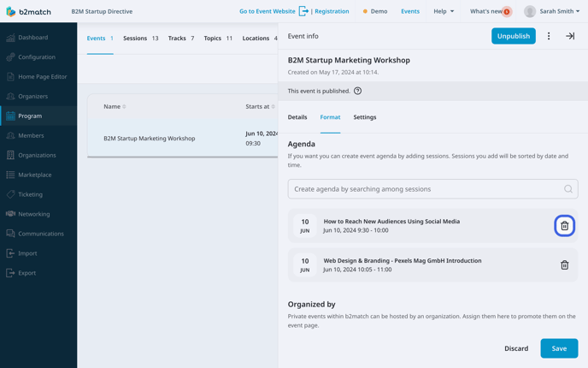
Task: Click the Save button
Action: [559, 348]
